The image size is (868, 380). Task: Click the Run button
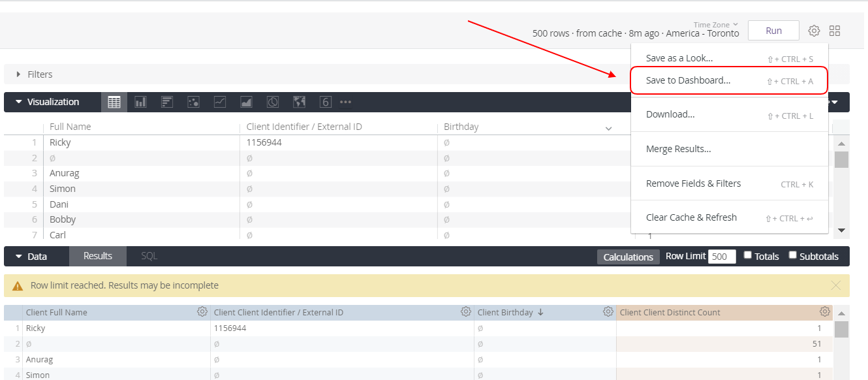click(x=773, y=31)
